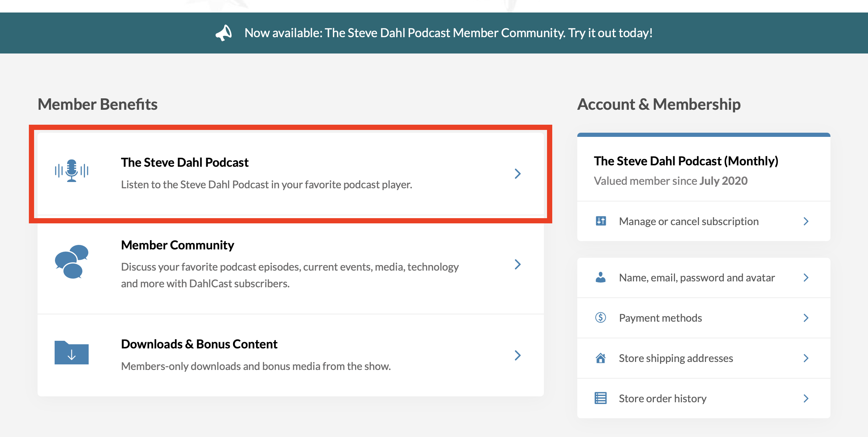Click the person profile icon
Image resolution: width=868 pixels, height=437 pixels.
[x=601, y=277]
